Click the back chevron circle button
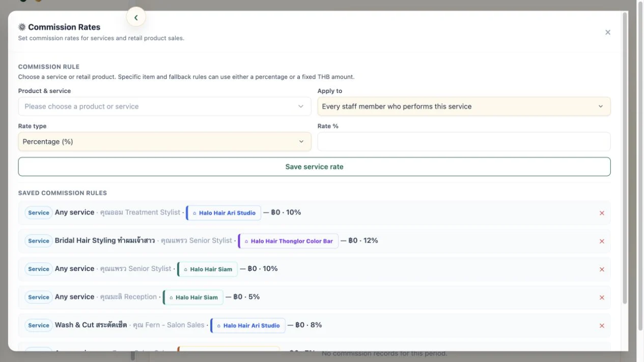Screen dimensions: 644x362 click(x=136, y=18)
